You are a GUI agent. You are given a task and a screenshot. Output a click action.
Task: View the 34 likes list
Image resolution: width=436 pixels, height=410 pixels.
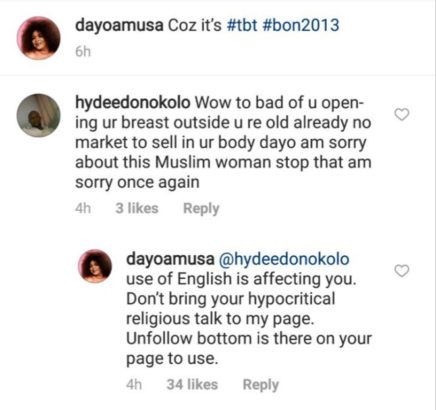coord(192,385)
